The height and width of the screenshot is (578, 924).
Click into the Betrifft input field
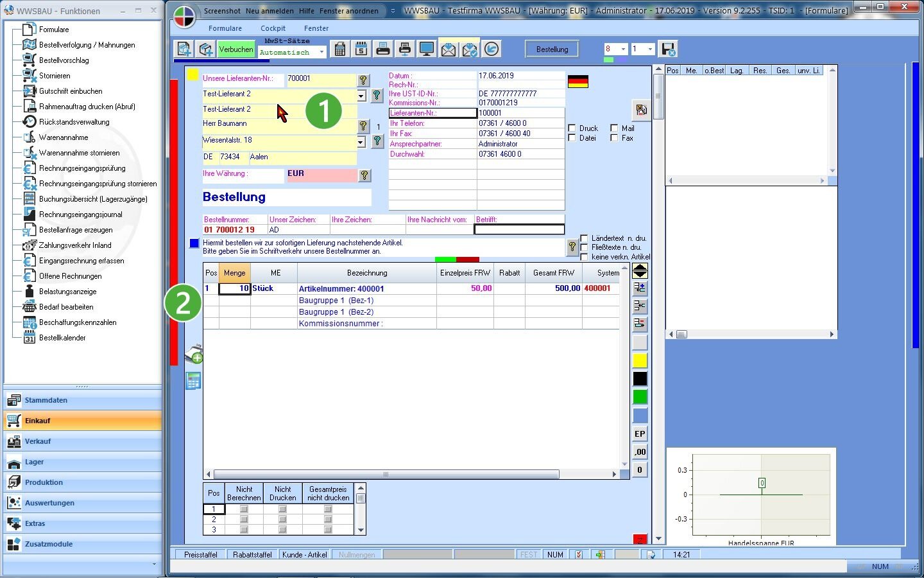519,229
